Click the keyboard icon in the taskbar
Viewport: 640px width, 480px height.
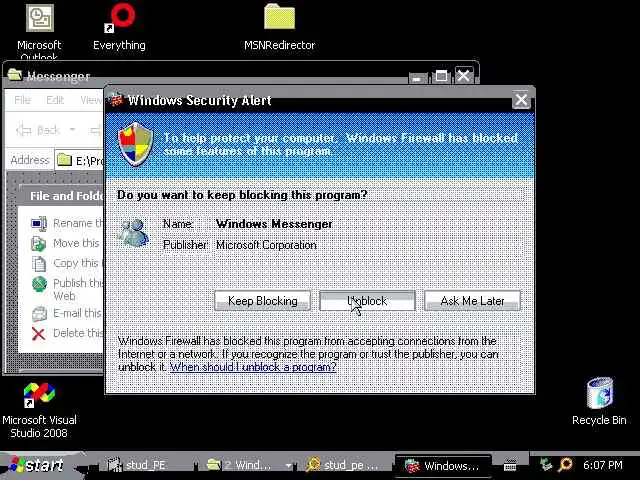(x=510, y=465)
